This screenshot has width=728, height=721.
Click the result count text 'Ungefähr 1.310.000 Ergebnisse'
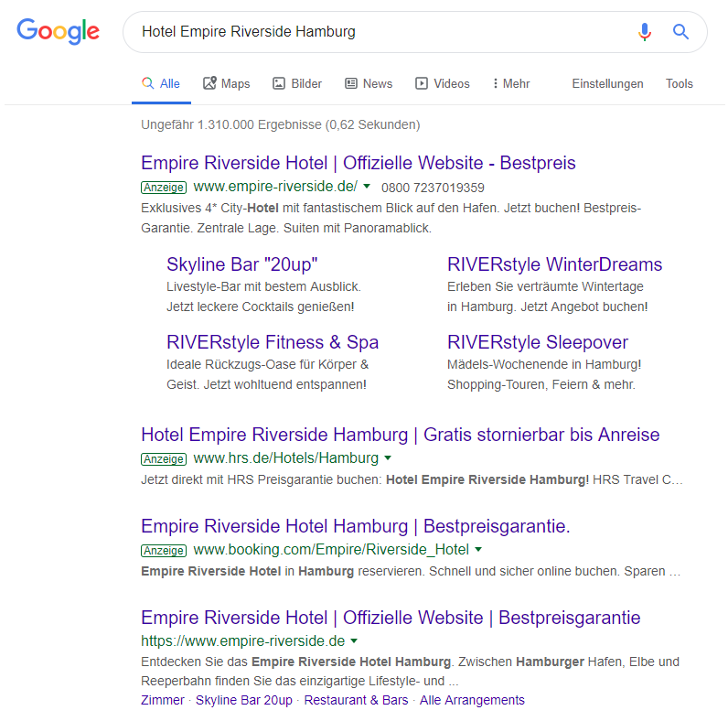pos(231,125)
